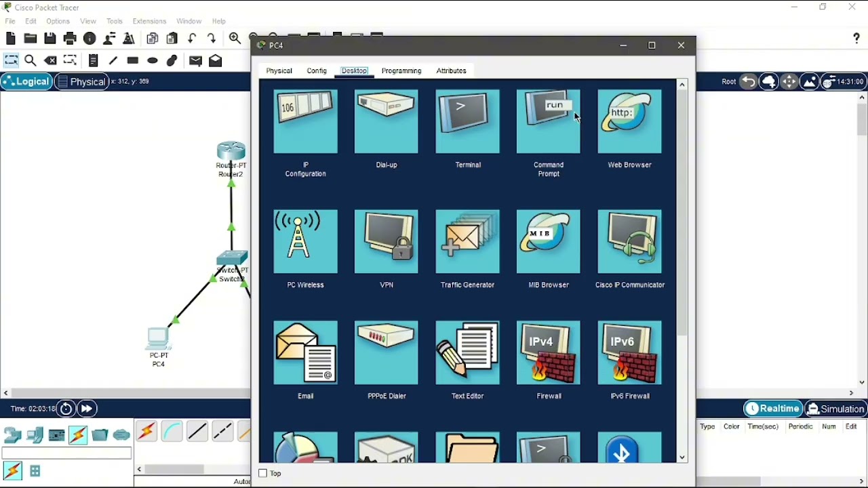Viewport: 868px width, 488px height.
Task: Choose Copper Straight-Through cable
Action: [x=197, y=432]
